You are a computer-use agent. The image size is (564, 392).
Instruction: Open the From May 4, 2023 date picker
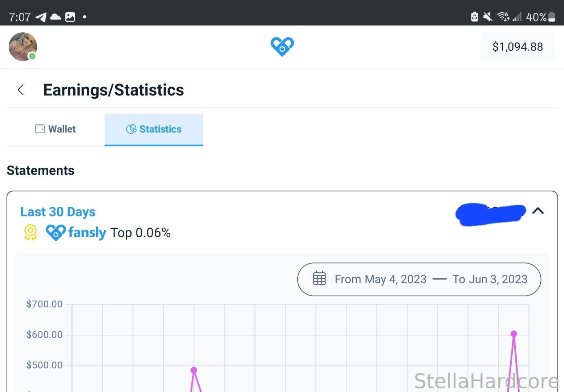click(x=380, y=279)
